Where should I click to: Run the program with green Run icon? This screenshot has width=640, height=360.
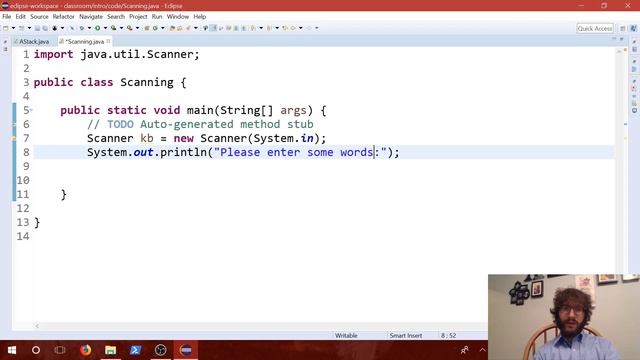pos(98,28)
